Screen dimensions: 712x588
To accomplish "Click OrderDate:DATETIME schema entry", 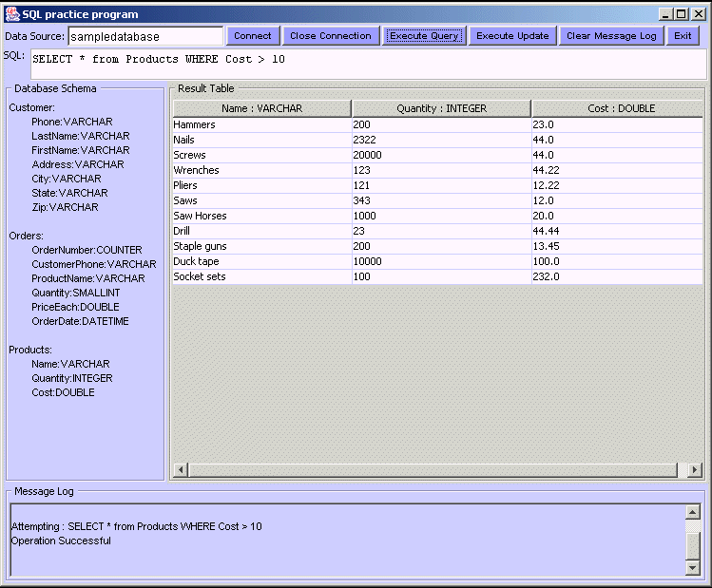I will 80,321.
